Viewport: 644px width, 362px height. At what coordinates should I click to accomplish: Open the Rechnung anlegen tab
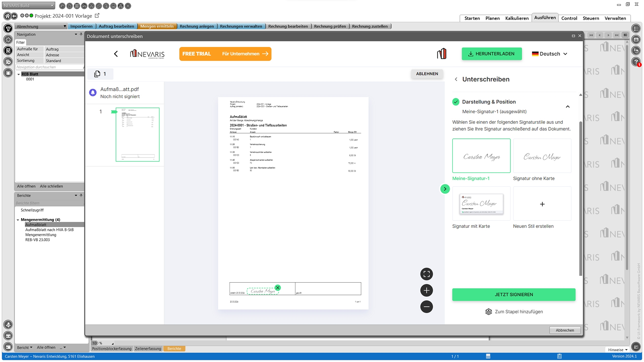tap(197, 26)
